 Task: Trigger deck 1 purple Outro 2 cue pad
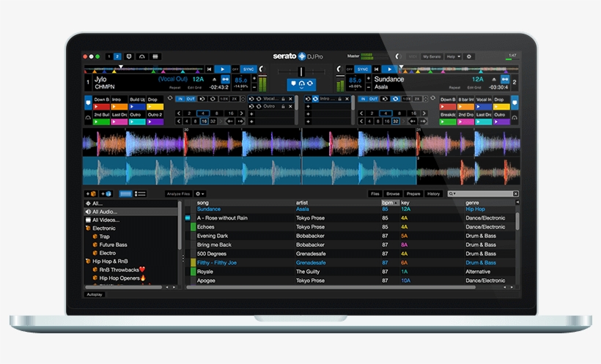pos(155,122)
